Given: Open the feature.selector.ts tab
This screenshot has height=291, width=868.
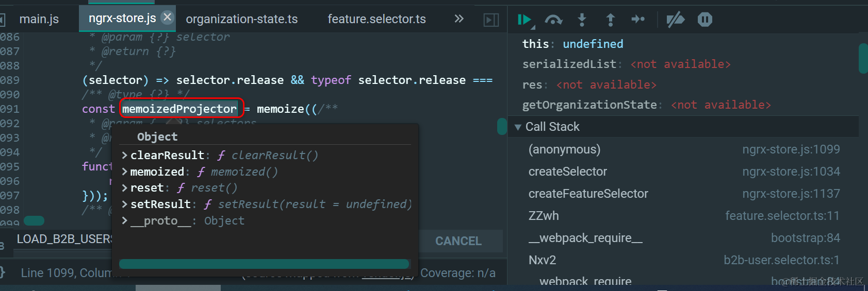Looking at the screenshot, I should [376, 19].
